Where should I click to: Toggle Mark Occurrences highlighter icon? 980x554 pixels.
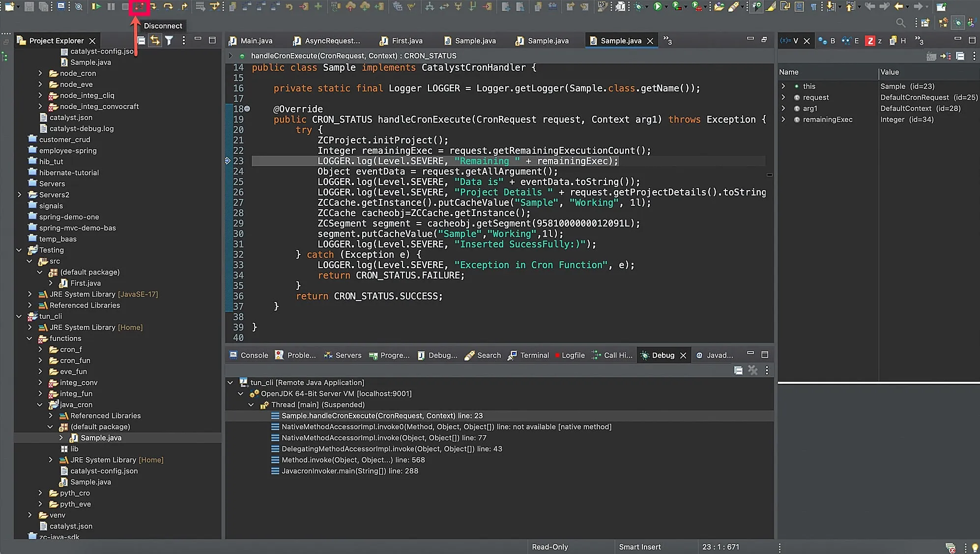(x=772, y=7)
